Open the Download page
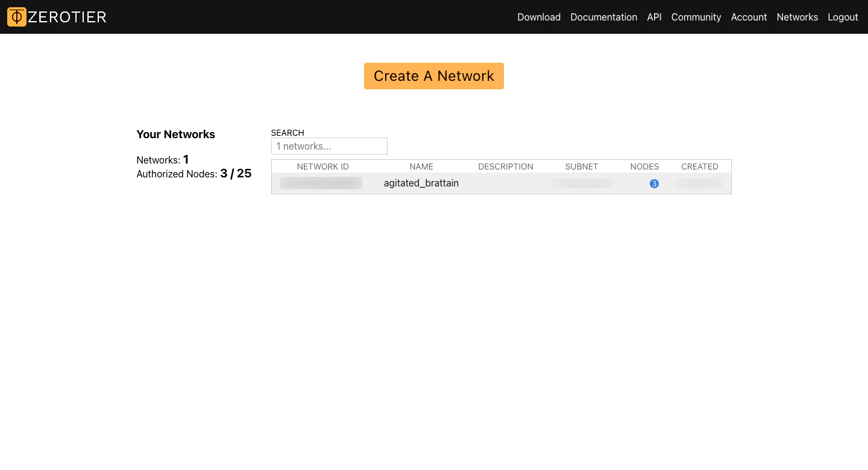 pyautogui.click(x=539, y=17)
